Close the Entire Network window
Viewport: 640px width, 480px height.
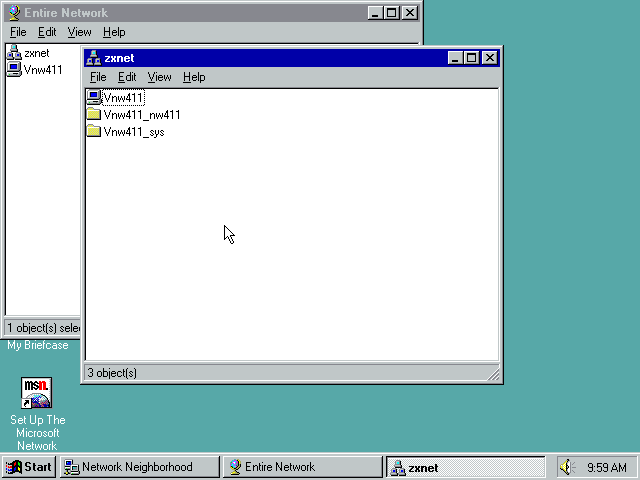[410, 13]
